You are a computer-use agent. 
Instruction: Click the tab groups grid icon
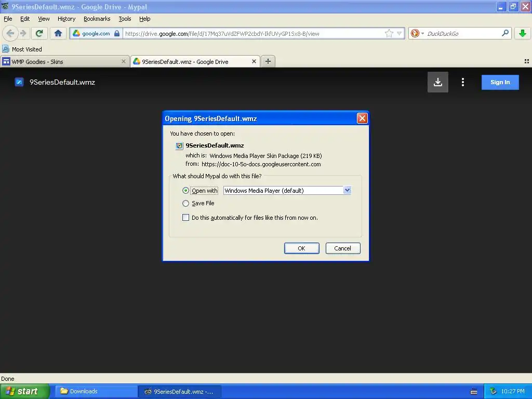tap(527, 61)
